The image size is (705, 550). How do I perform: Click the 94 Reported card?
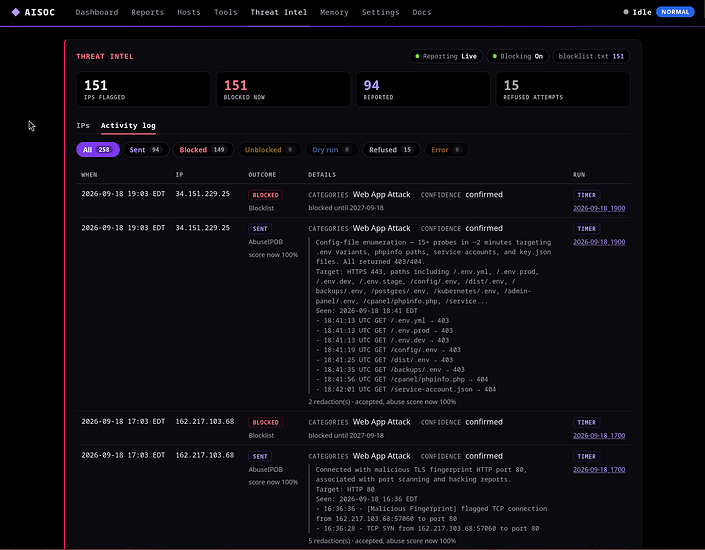tap(423, 89)
